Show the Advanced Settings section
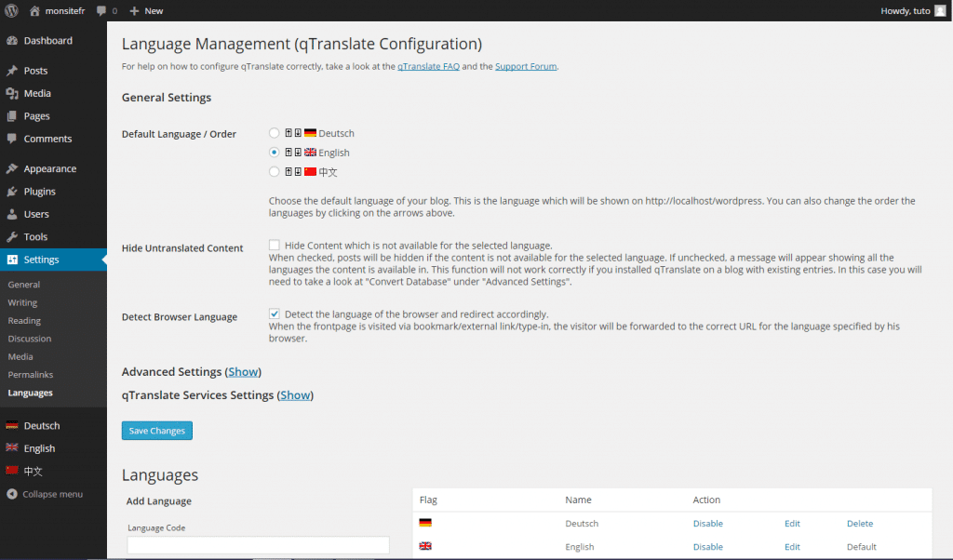 (243, 372)
